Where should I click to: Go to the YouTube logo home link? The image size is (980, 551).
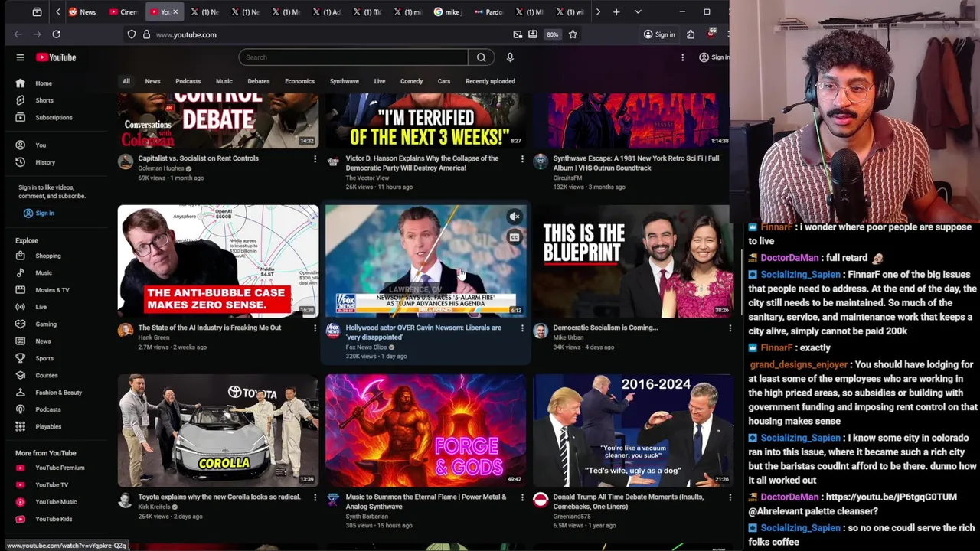[x=56, y=57]
